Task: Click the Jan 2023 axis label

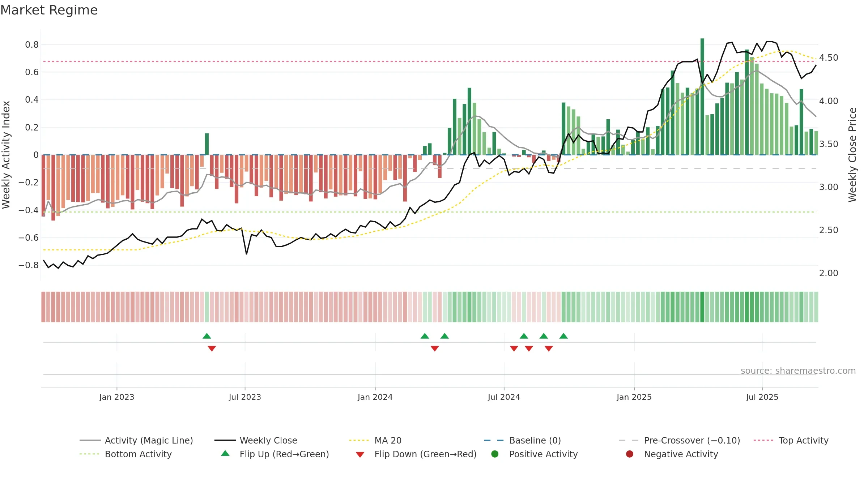Action: pos(117,397)
